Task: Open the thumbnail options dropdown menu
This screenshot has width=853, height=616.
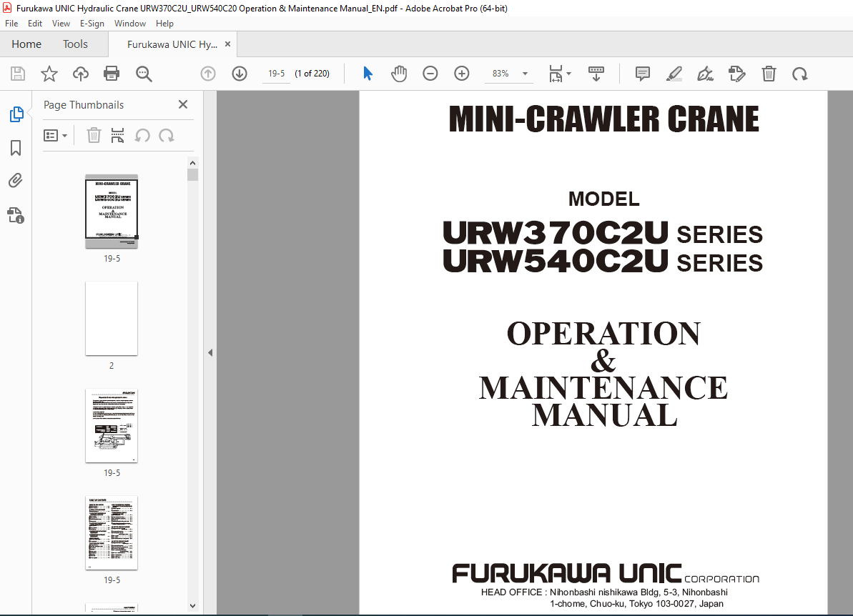Action: pos(56,135)
